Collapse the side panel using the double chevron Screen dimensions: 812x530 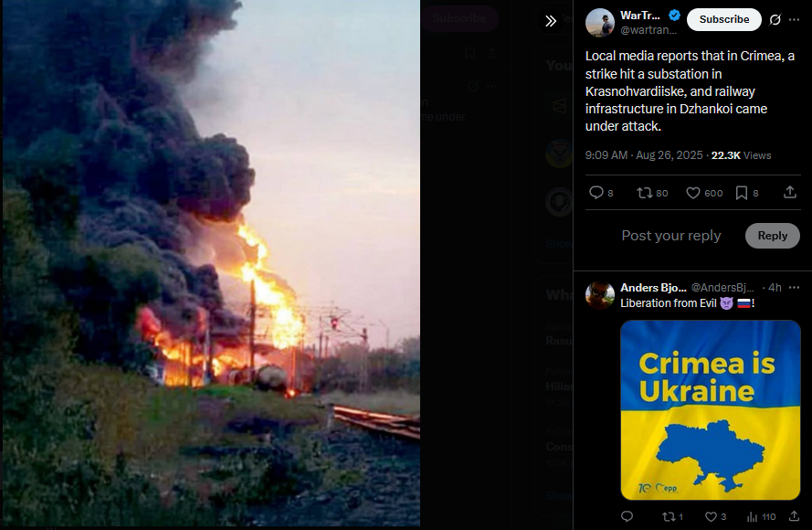(x=551, y=21)
